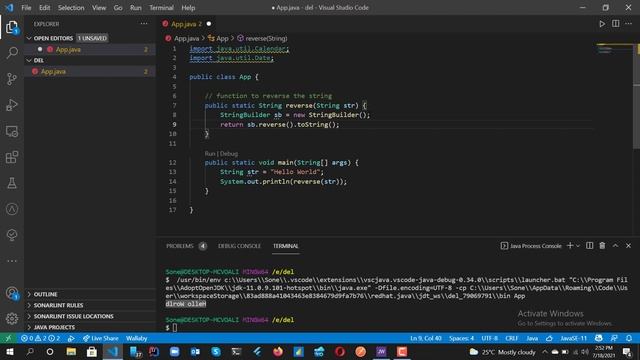Split the terminal panel
Viewport: 640px width, 360px height.
pyautogui.click(x=589, y=246)
